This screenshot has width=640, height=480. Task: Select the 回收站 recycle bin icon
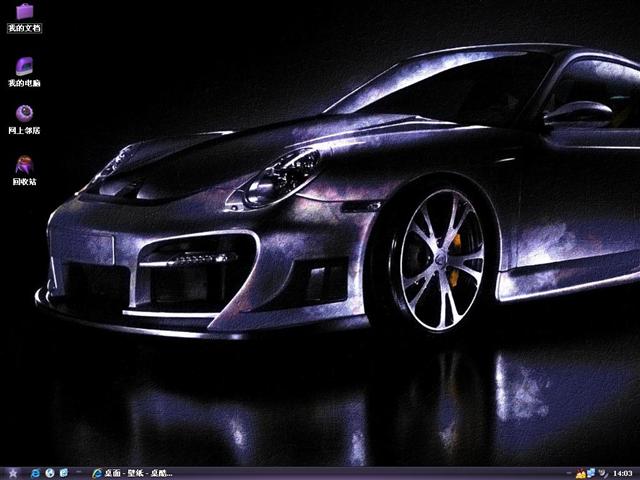[24, 163]
